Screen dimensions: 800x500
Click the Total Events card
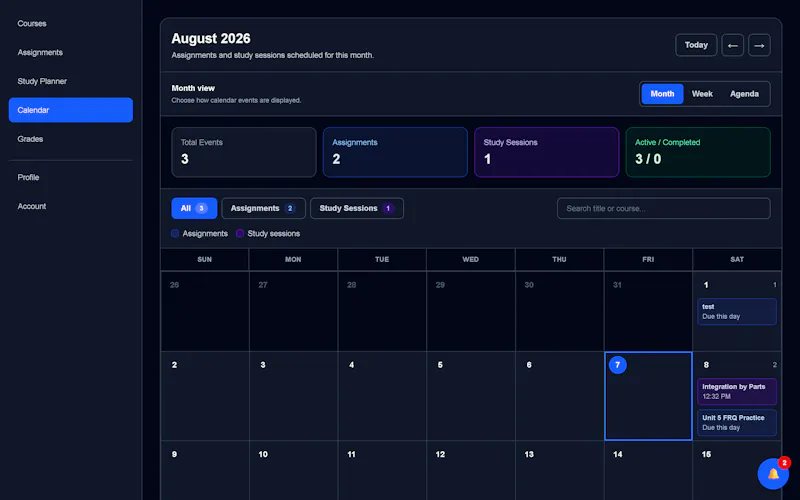click(x=244, y=152)
